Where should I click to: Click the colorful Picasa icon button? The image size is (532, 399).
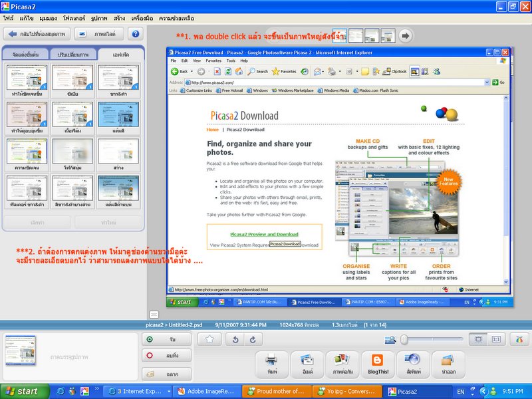[519, 339]
